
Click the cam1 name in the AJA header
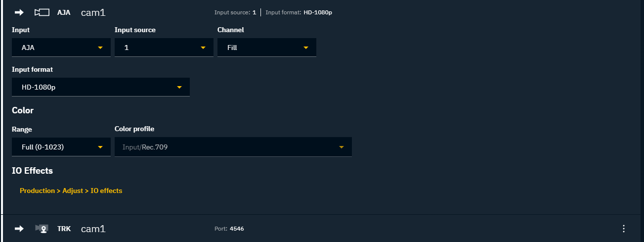click(x=93, y=12)
